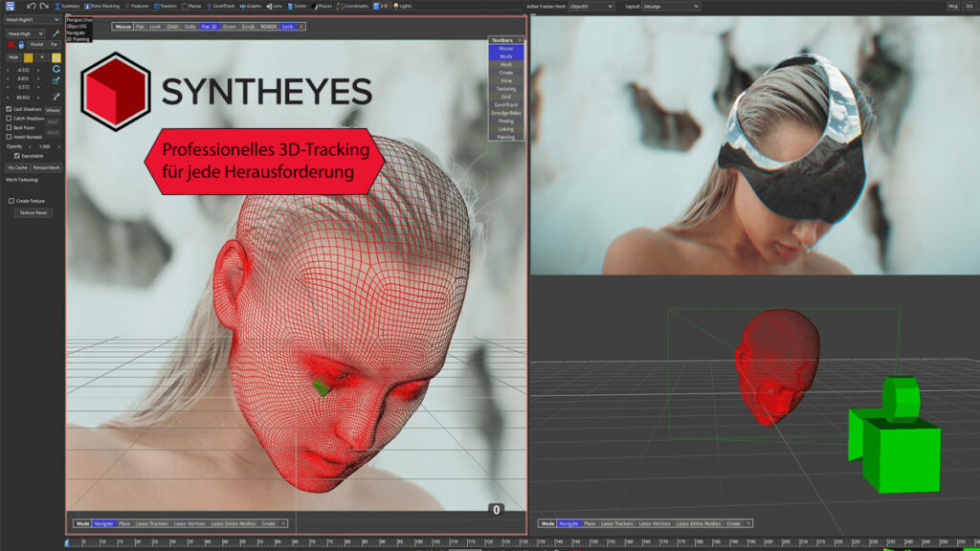
Task: Toggle the Exportable checkbox
Action: pos(17,156)
